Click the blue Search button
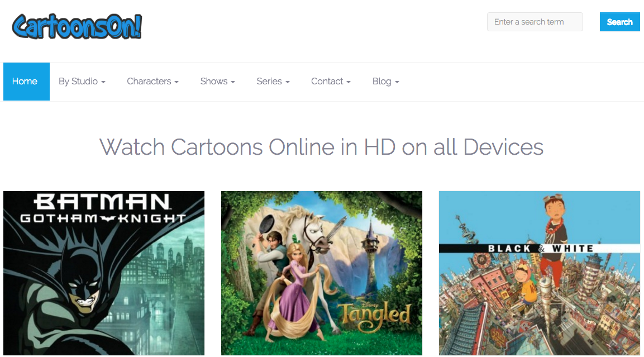 click(x=620, y=22)
